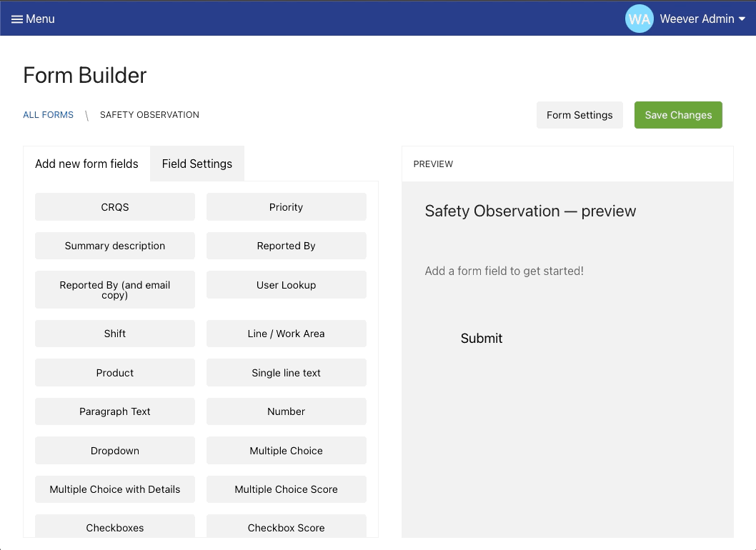The width and height of the screenshot is (756, 550).
Task: Add a Shift field
Action: [x=115, y=334]
